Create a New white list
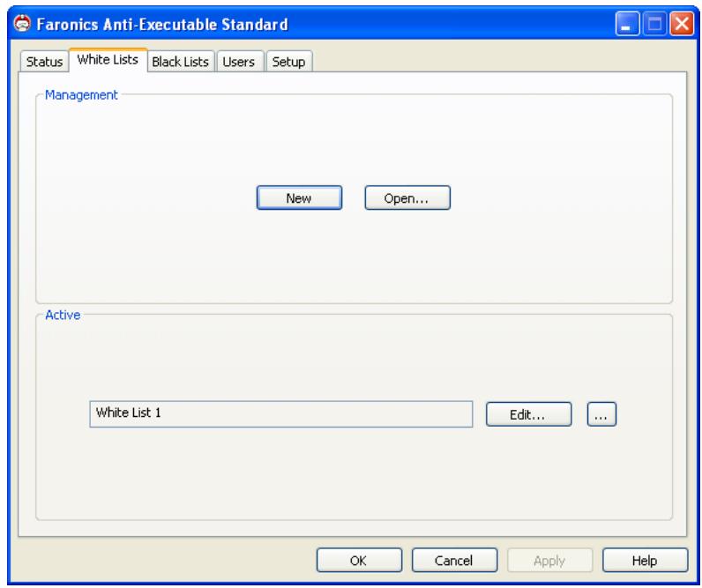Image resolution: width=702 pixels, height=588 pixels. 299,197
